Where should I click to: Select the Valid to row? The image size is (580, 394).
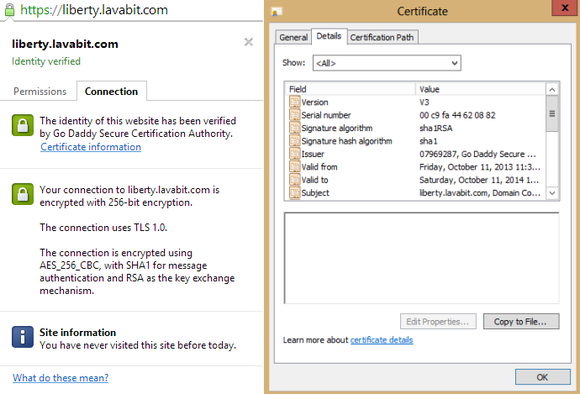tap(416, 180)
